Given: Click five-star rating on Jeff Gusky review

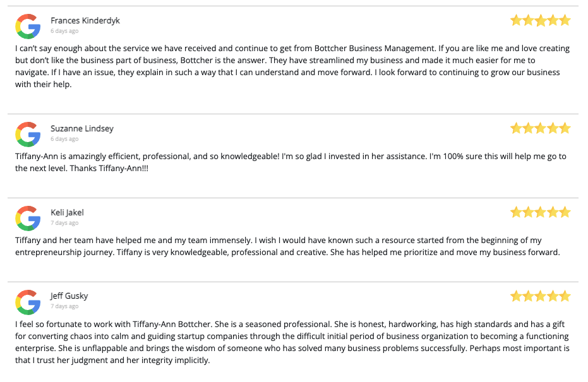Looking at the screenshot, I should tap(541, 296).
